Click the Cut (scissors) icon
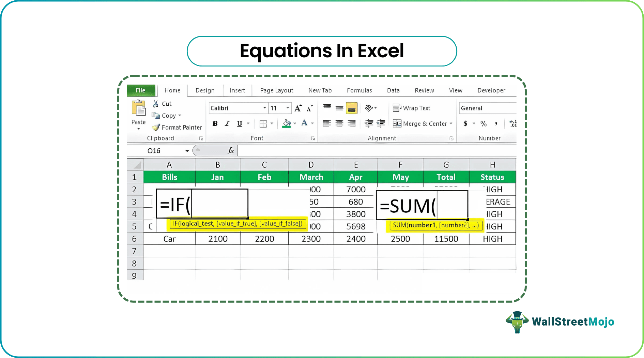This screenshot has height=358, width=644. (156, 103)
